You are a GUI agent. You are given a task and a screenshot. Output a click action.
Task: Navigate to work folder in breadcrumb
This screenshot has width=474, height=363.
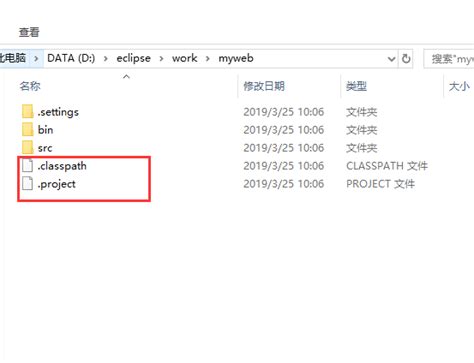185,58
